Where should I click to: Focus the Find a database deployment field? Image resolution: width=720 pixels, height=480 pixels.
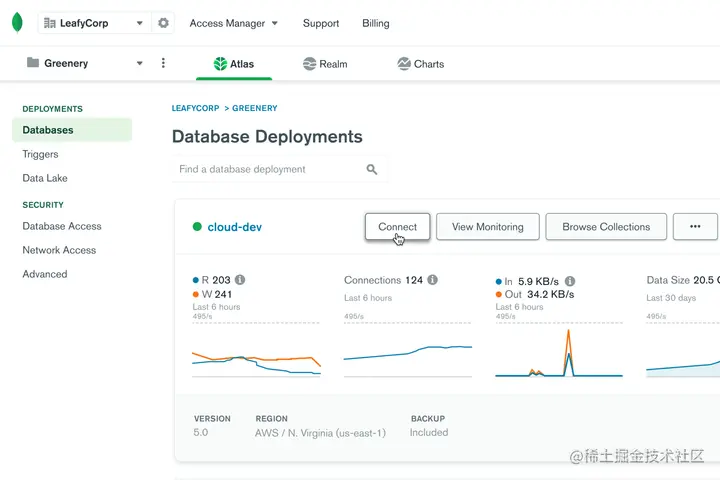click(280, 169)
